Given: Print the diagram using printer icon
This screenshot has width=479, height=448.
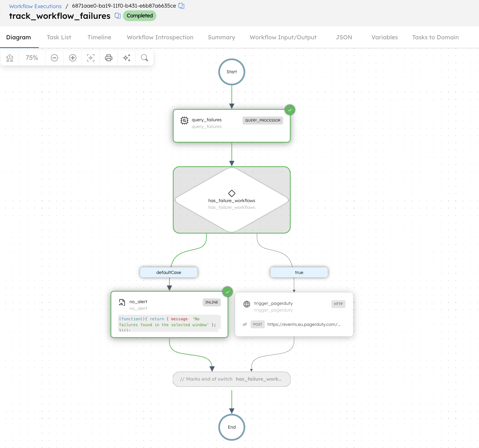Looking at the screenshot, I should [x=109, y=58].
